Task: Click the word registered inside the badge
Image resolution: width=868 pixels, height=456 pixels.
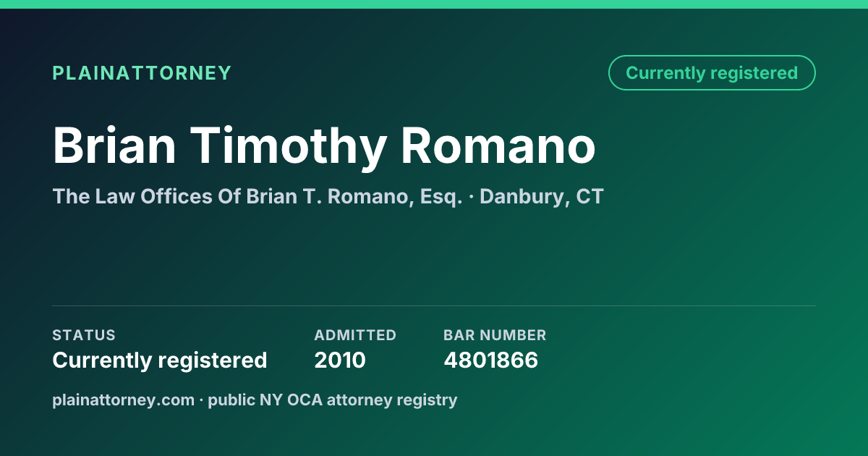Action: pos(754,73)
